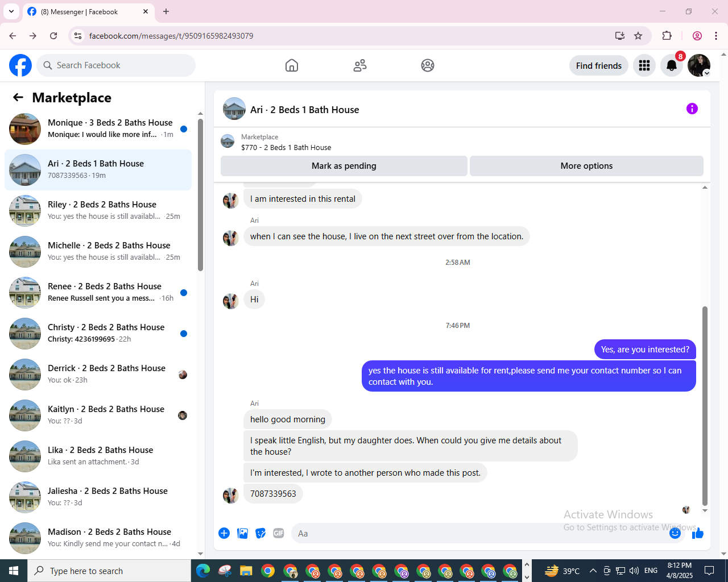Open the tab search dropdown arrow

(x=11, y=11)
